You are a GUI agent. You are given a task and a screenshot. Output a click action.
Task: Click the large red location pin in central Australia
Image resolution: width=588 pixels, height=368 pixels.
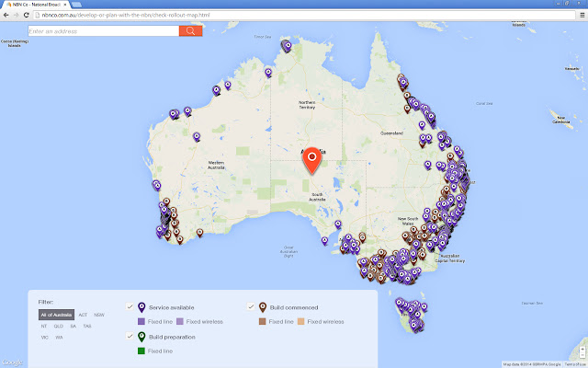[x=312, y=161]
